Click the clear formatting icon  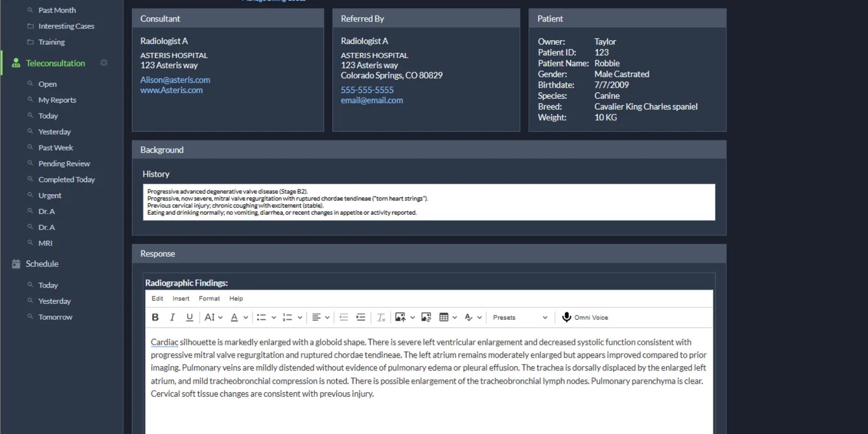[x=381, y=318]
